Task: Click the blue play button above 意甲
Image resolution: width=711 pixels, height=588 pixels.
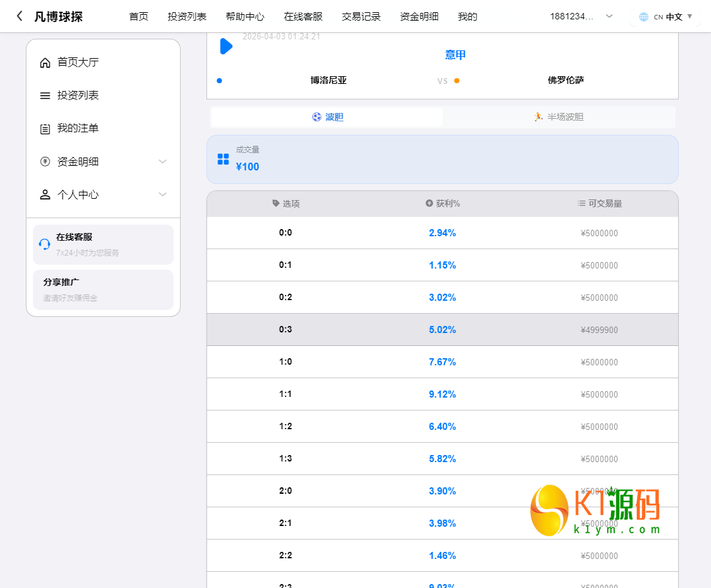Action: point(226,46)
